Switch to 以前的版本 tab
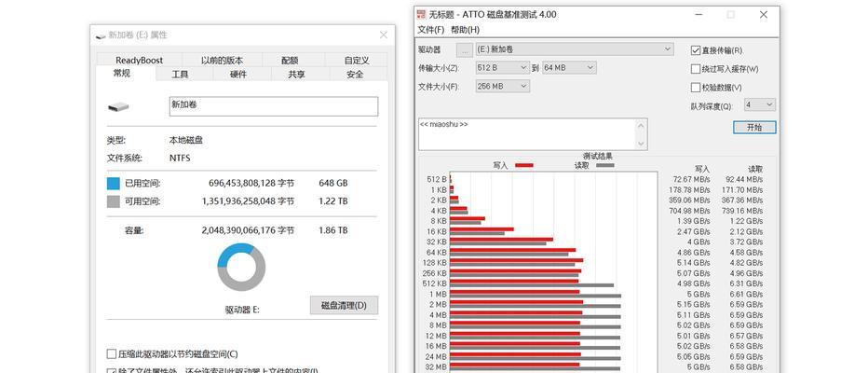Image resolution: width=868 pixels, height=373 pixels. point(222,61)
